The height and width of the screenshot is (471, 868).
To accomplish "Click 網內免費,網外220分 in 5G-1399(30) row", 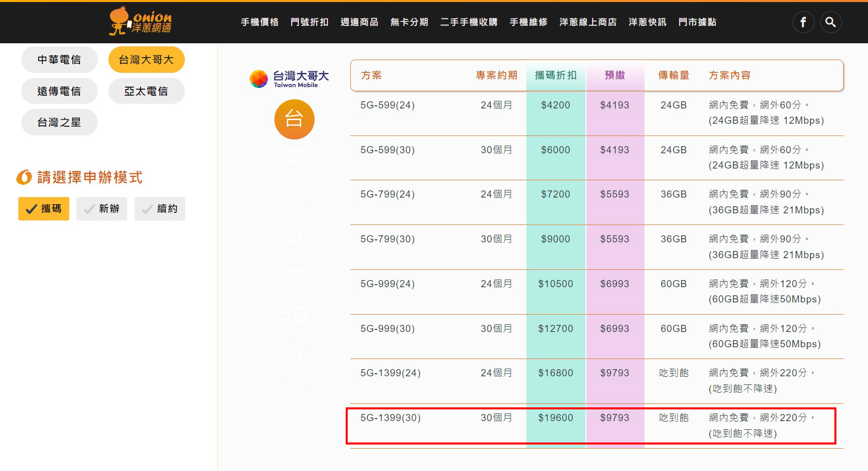I will (x=762, y=418).
